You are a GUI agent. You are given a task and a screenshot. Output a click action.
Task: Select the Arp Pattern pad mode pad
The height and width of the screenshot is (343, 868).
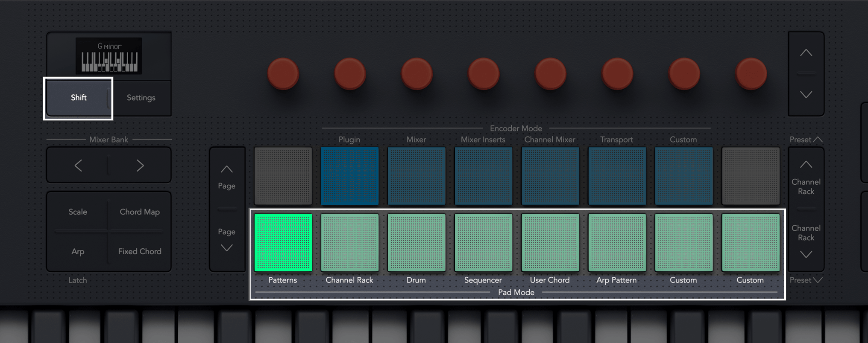click(x=617, y=242)
